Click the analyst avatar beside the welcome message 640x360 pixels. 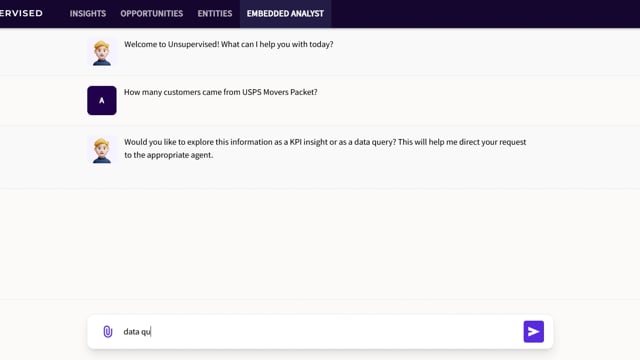(x=102, y=53)
